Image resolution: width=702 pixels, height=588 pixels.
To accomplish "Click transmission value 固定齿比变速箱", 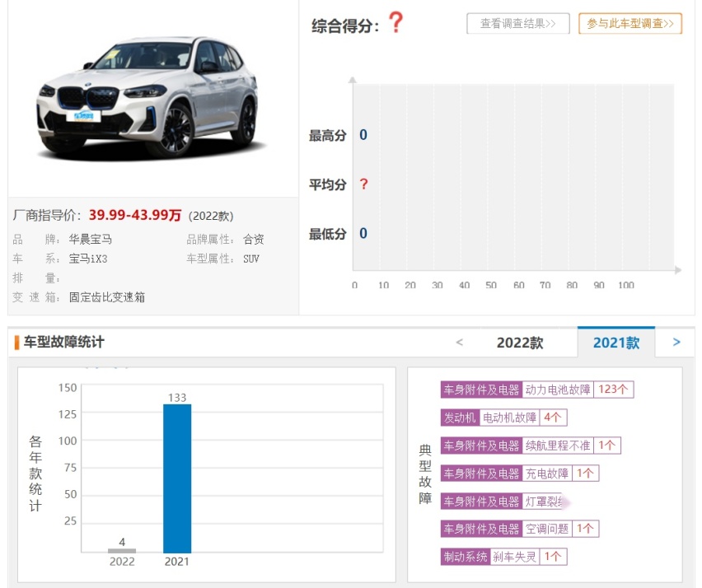I will point(107,297).
